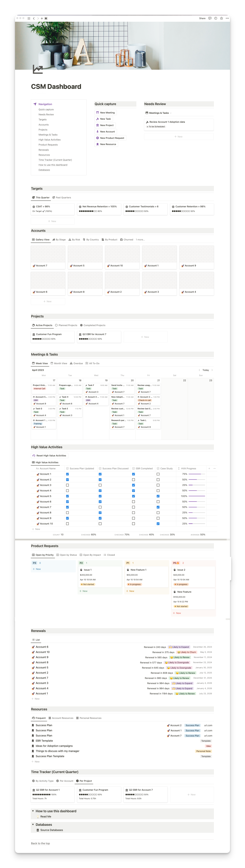
Task: Check Success Plan Updated for Account 8
Action: (67, 512)
